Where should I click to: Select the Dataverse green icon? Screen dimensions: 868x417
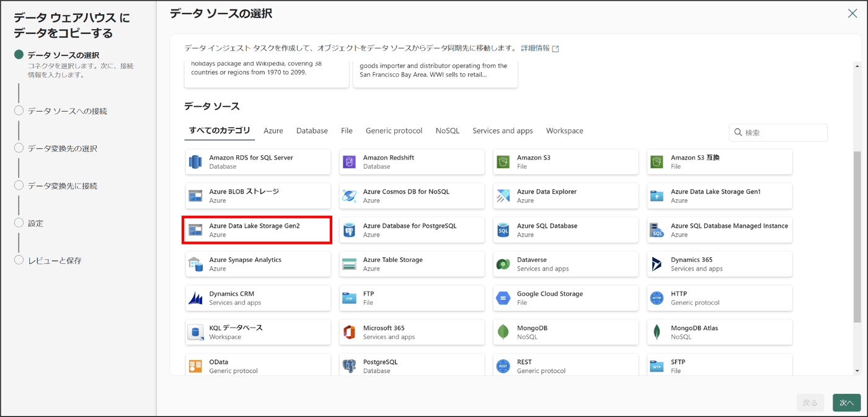[503, 264]
